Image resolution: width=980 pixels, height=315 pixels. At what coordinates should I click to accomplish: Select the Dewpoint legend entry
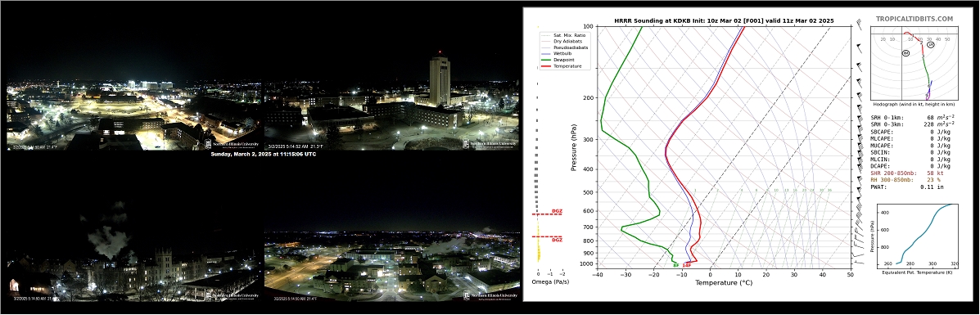[563, 60]
